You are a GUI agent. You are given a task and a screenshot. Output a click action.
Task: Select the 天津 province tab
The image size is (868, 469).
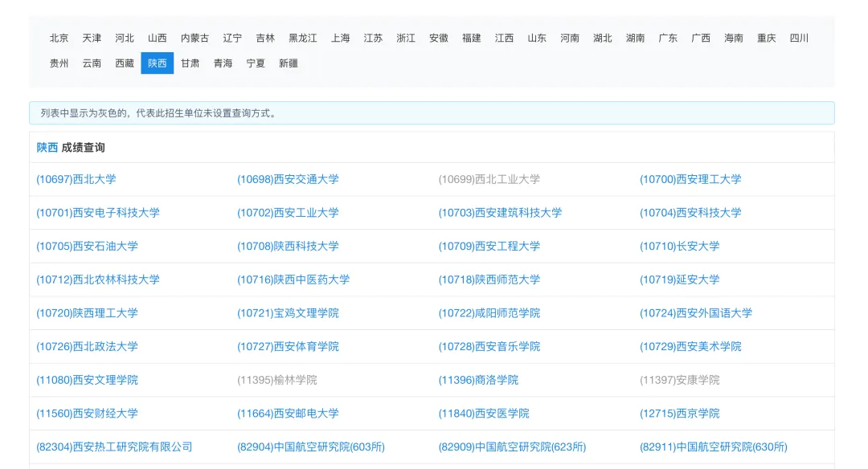point(92,39)
